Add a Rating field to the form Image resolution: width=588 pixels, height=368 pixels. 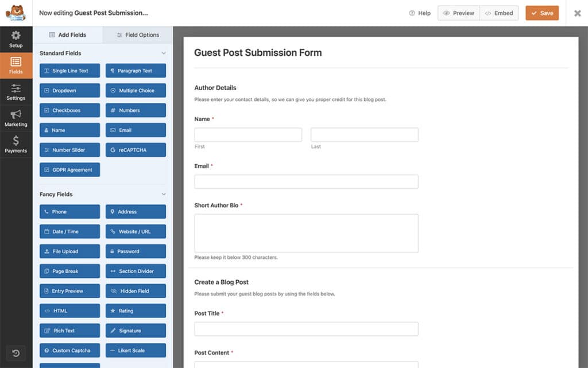pyautogui.click(x=136, y=311)
